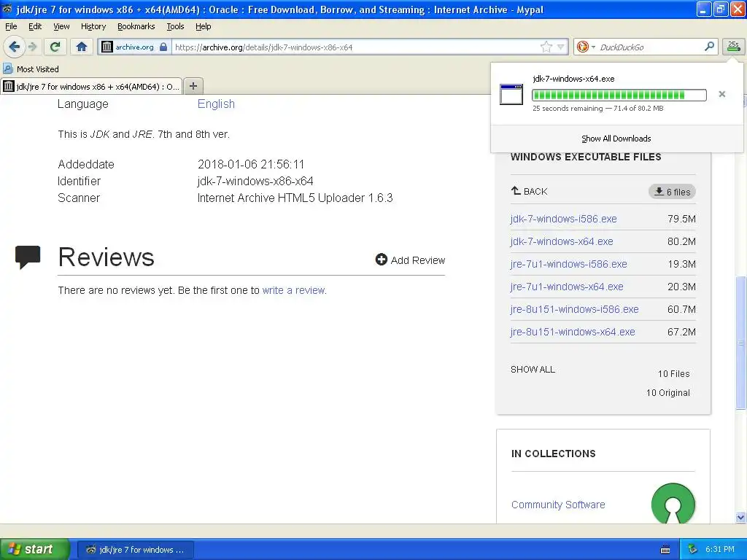
Task: Open the DuckDuckGo search engine selector
Action: pos(586,47)
